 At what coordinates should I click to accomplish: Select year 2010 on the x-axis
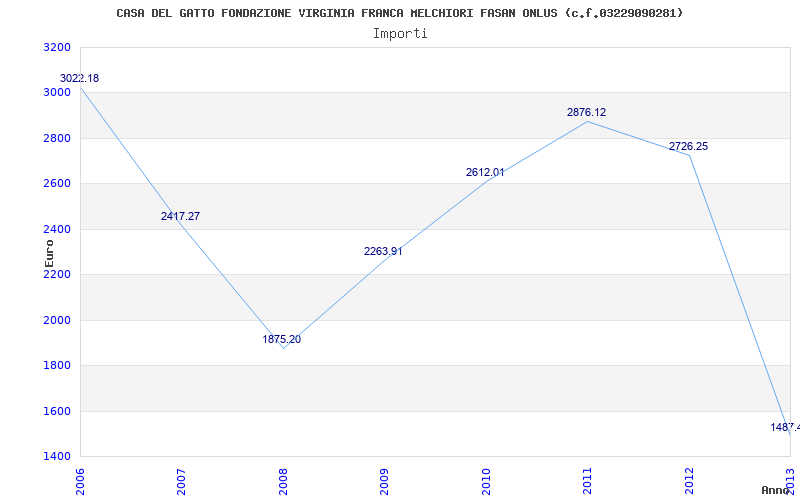(x=486, y=481)
